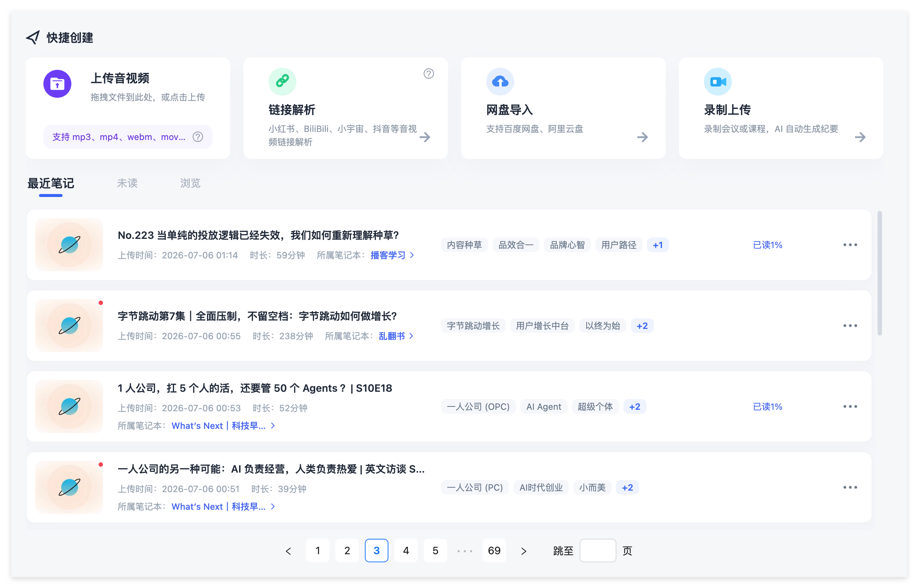Click the purple upload audio/video icon
This screenshot has width=918, height=588.
point(57,84)
